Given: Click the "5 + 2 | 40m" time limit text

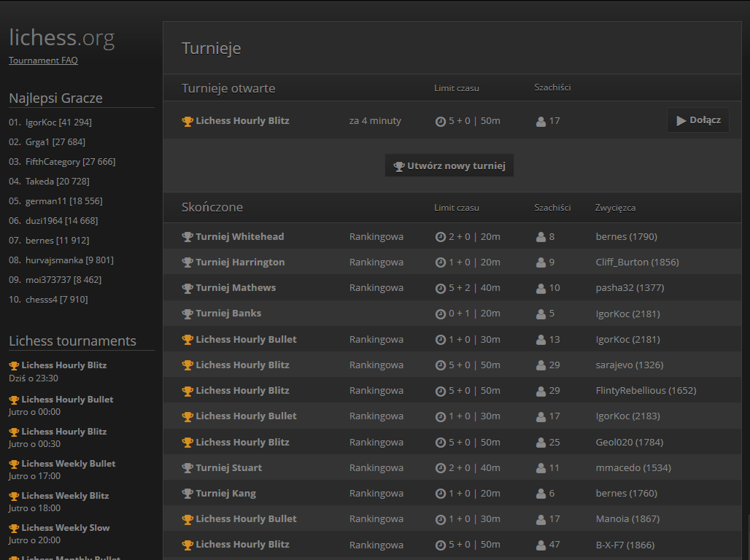Looking at the screenshot, I should [474, 287].
